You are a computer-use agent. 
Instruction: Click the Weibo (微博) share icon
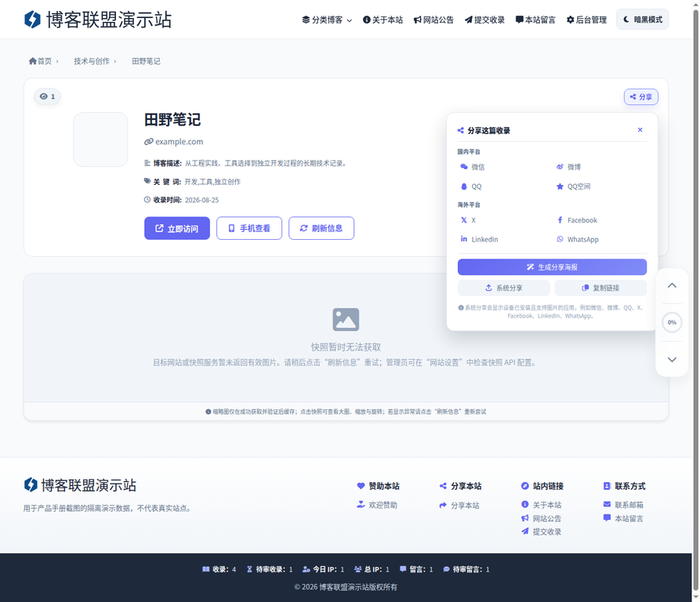(x=560, y=167)
